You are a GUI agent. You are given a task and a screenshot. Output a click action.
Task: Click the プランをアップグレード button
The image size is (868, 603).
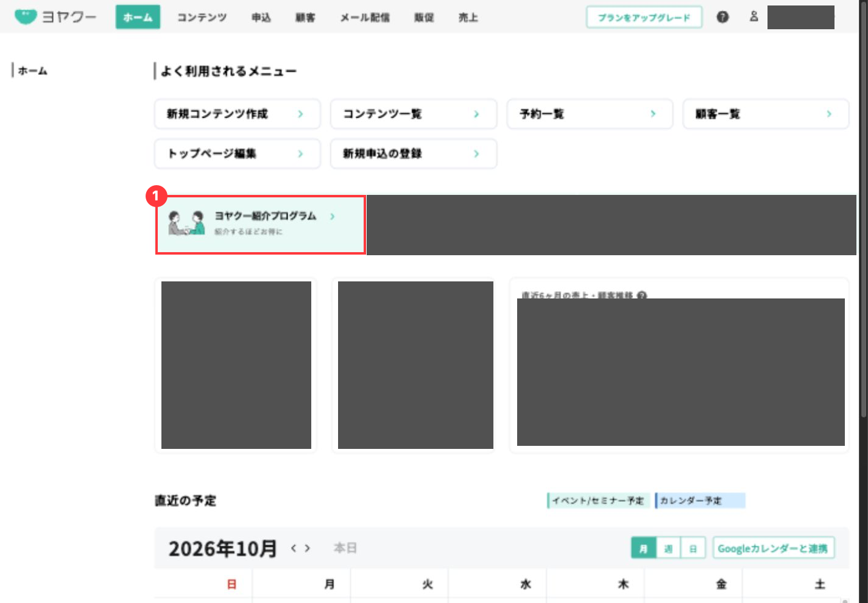tap(644, 17)
